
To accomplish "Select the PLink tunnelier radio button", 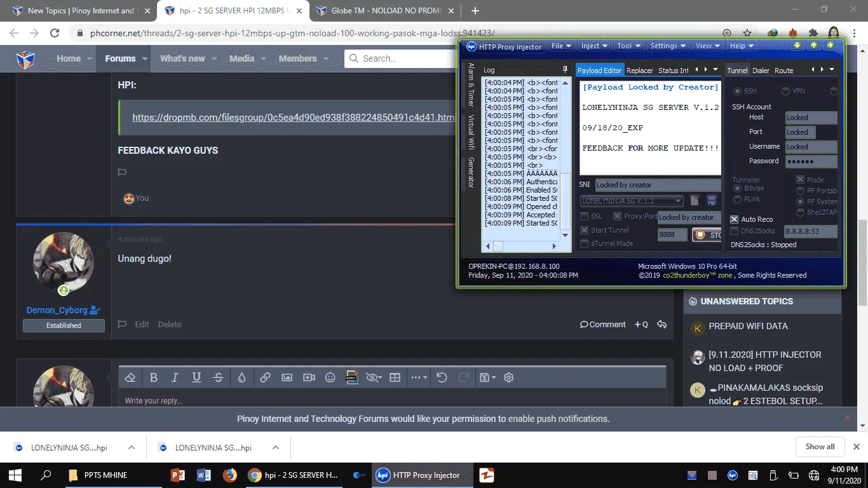I will [738, 200].
